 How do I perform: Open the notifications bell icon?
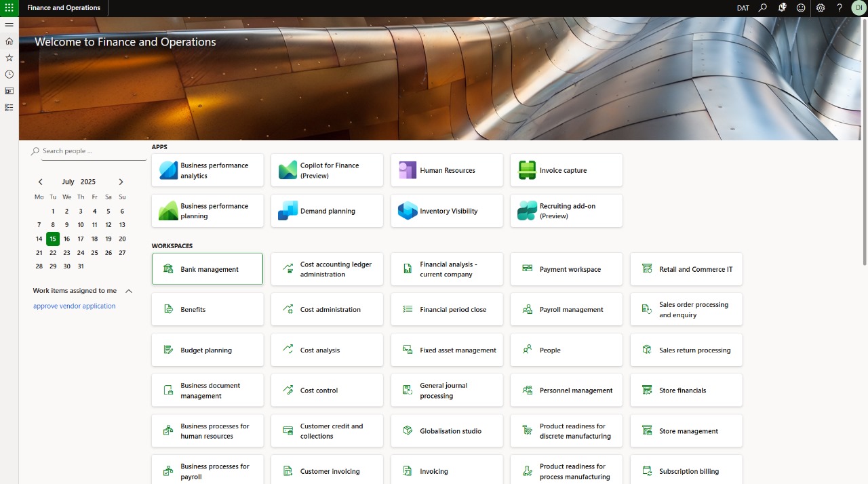(x=782, y=8)
